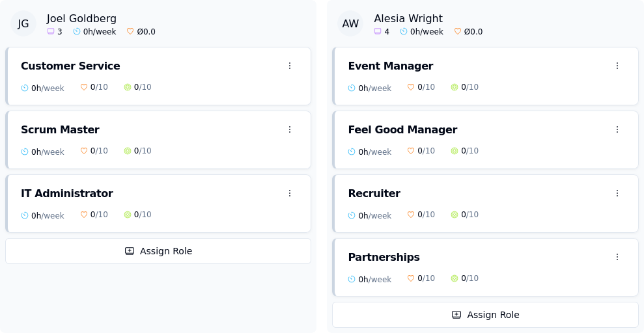Click Alesia Wright's name heading
This screenshot has height=333, width=644.
[x=408, y=18]
